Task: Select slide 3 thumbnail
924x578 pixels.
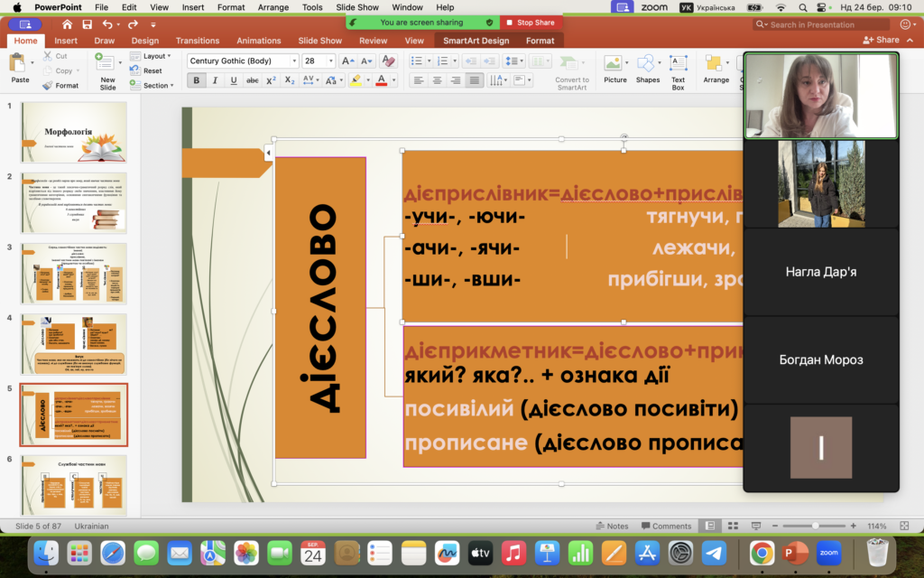Action: (x=74, y=272)
